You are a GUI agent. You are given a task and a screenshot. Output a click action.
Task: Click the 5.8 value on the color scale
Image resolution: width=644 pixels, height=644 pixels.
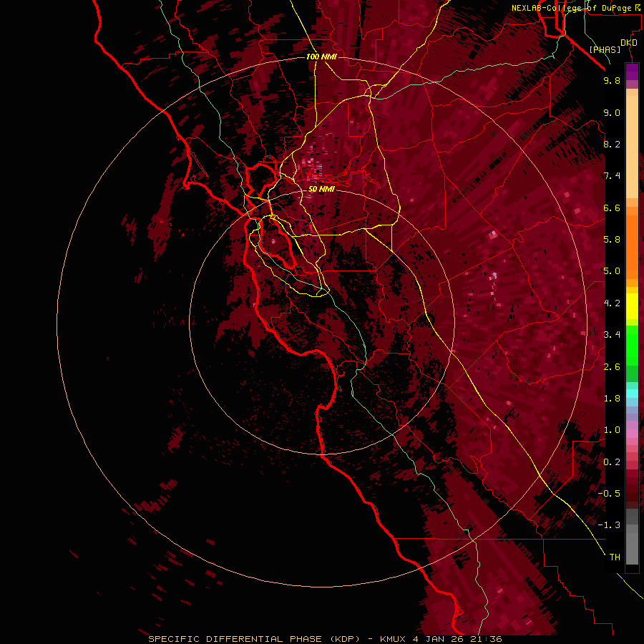point(612,240)
